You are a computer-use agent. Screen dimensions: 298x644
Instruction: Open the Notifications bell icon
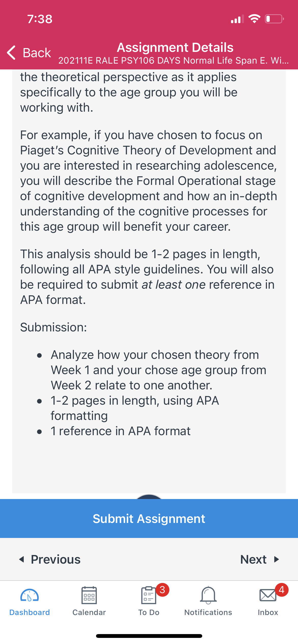coord(208,595)
